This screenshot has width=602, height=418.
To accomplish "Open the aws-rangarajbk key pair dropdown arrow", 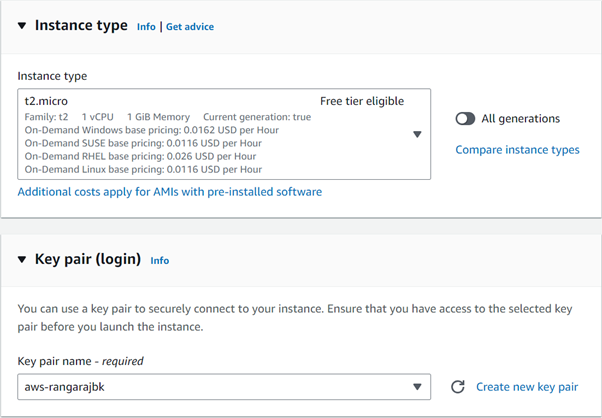I will [x=417, y=387].
